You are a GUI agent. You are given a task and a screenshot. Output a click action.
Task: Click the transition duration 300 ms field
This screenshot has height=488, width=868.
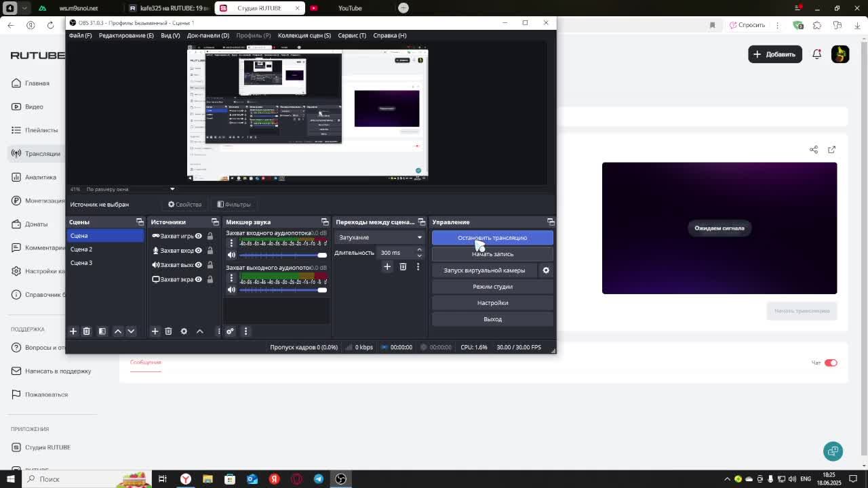(x=396, y=253)
